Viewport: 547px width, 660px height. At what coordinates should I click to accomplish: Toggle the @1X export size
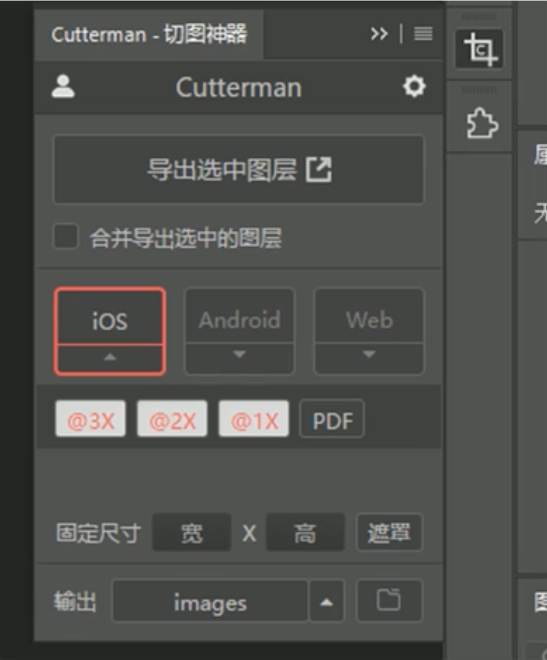pos(254,419)
